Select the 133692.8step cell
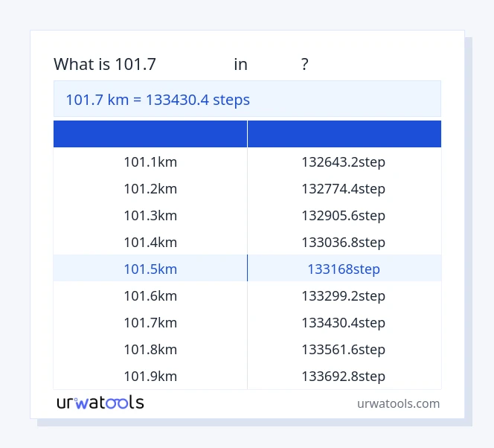The height and width of the screenshot is (448, 494). click(x=343, y=376)
